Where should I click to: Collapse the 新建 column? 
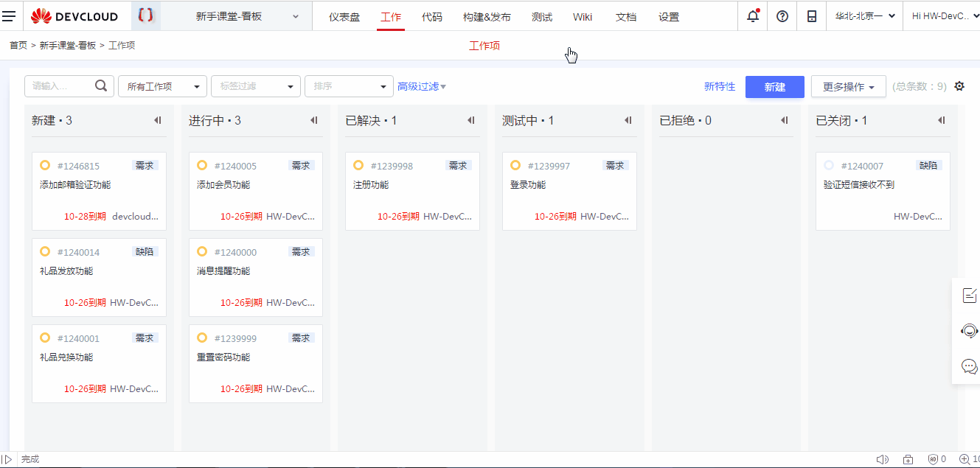(158, 120)
